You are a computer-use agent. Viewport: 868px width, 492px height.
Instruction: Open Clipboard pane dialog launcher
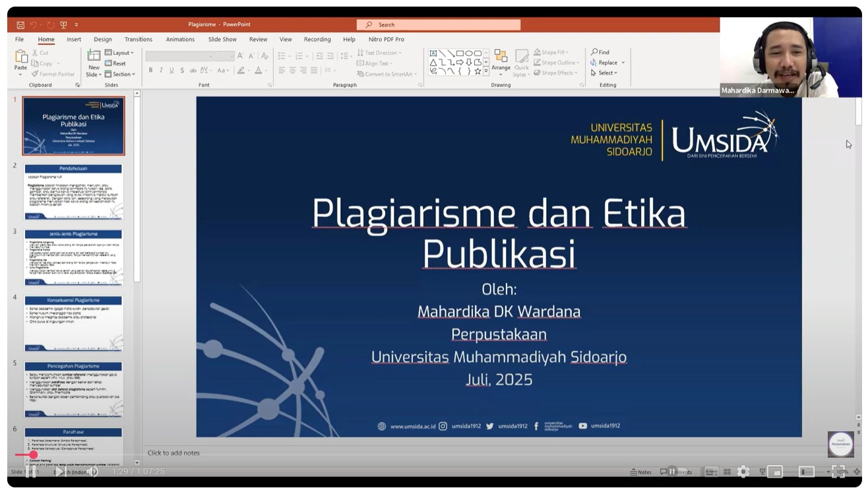[x=77, y=85]
